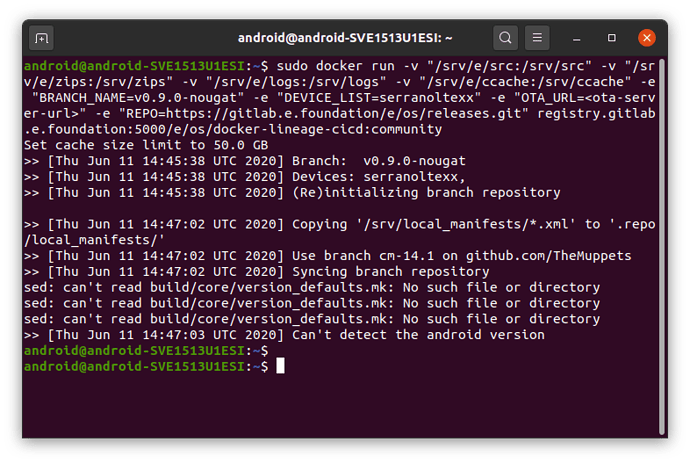This screenshot has height=462, width=690.
Task: Click the "Syncing branch repository" log line
Action: pos(257,271)
